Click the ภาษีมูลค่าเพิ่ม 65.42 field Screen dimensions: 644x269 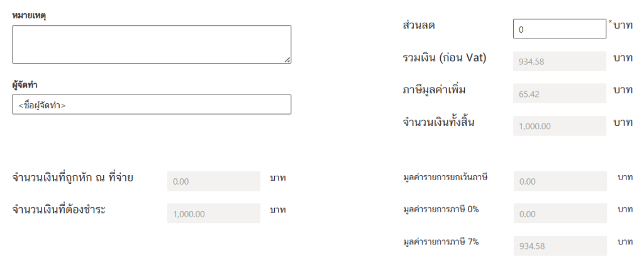coord(559,93)
